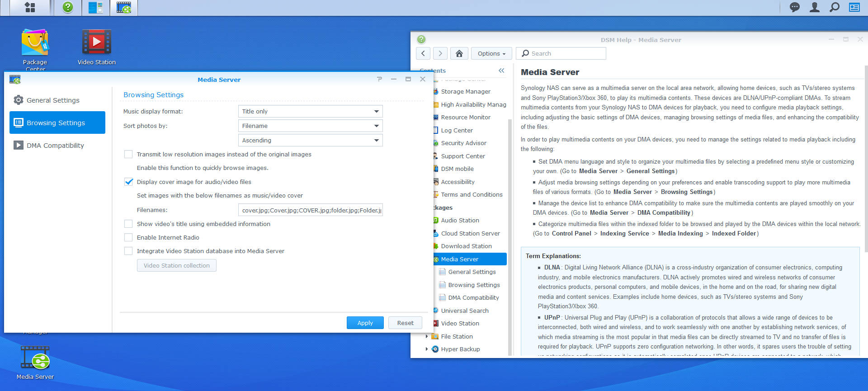Open Download Station help topic
Screen dimensions: 868x391
(466, 246)
